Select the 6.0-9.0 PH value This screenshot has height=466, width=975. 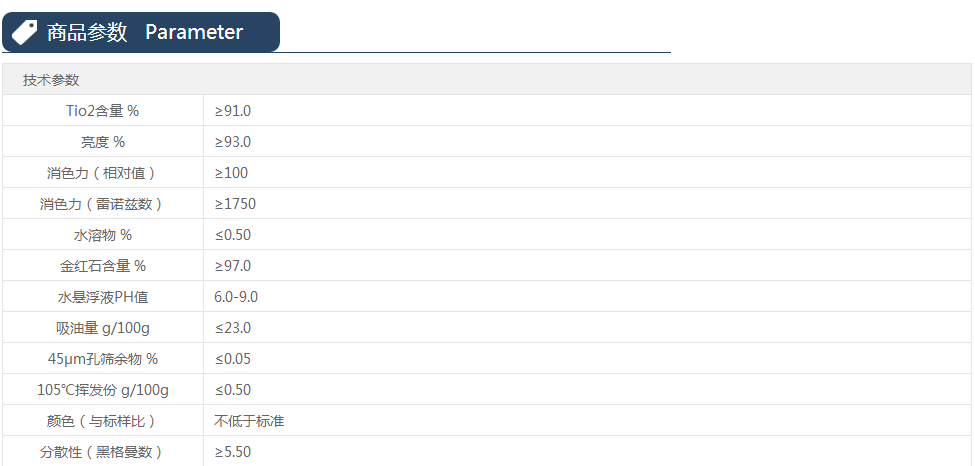[x=236, y=297]
